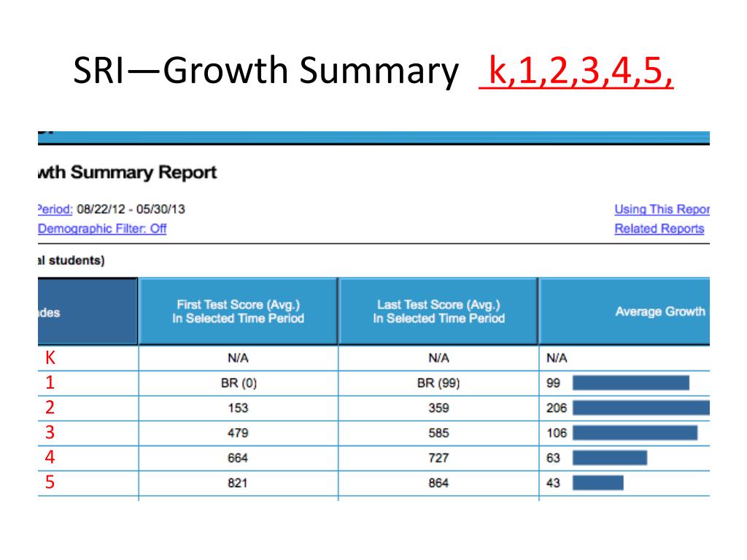Click the 585 last test score cell

click(x=438, y=433)
